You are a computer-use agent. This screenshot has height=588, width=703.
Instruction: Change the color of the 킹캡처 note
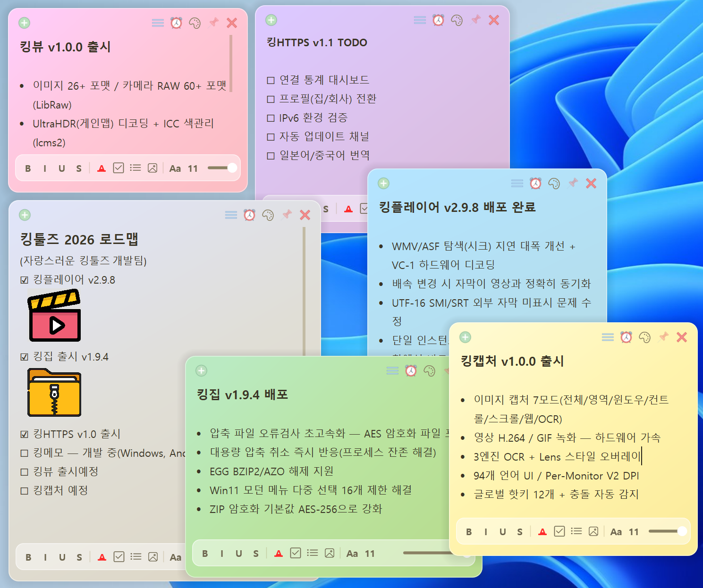tap(644, 337)
